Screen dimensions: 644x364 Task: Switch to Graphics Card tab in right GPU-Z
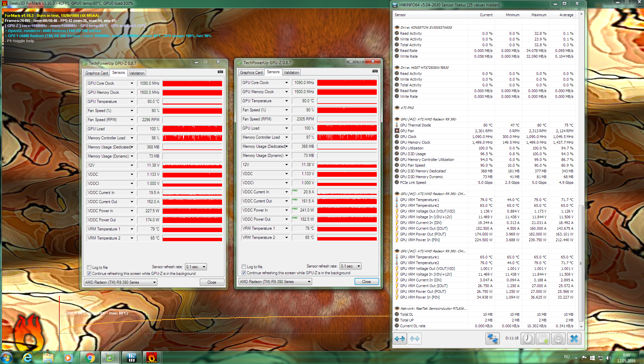251,73
